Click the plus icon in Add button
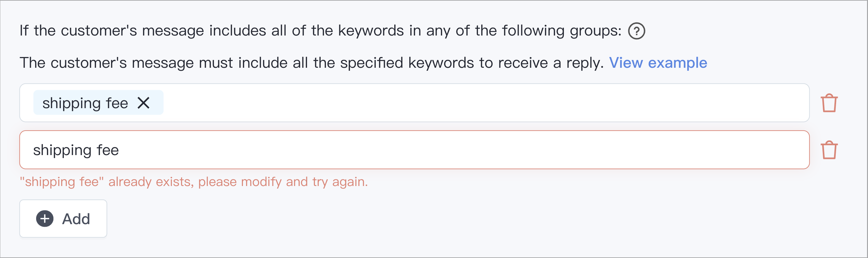 [x=45, y=219]
